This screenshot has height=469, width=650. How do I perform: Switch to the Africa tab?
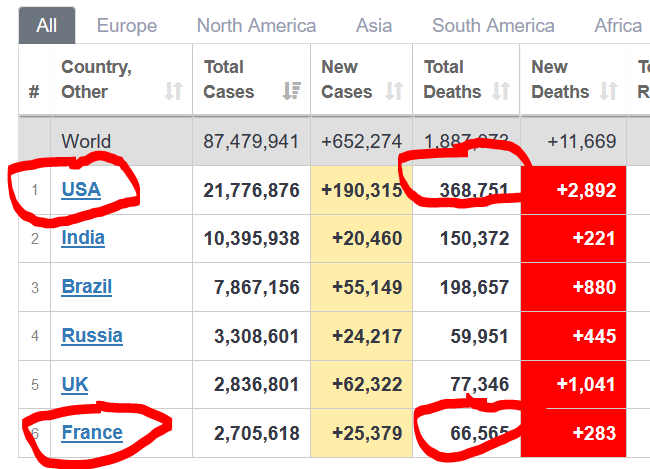(618, 25)
